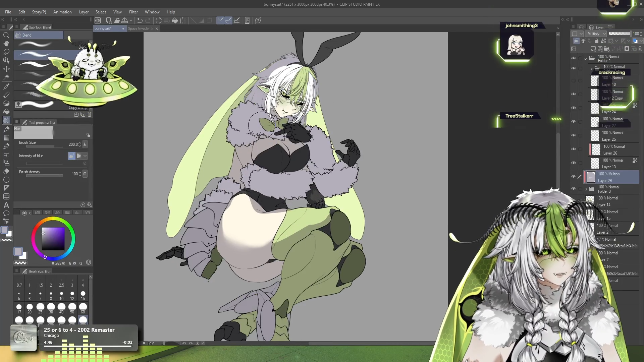Select the Text tool
Viewport: 644px width, 362px height.
coord(6,205)
